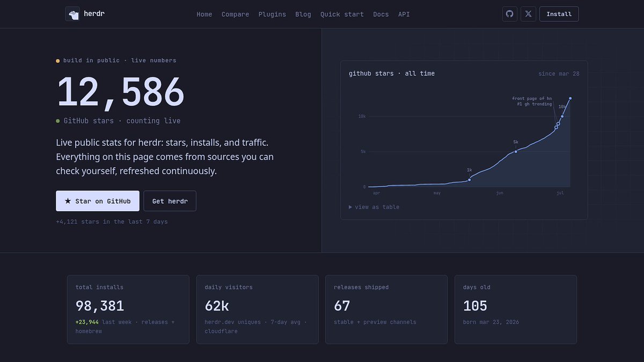Expand view as table disclosure
The height and width of the screenshot is (362, 644).
(x=374, y=207)
